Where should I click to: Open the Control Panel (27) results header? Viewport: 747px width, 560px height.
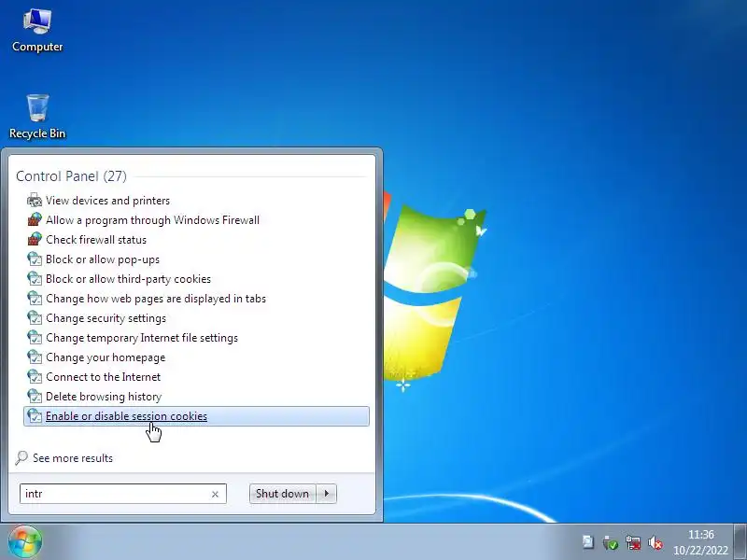coord(72,176)
